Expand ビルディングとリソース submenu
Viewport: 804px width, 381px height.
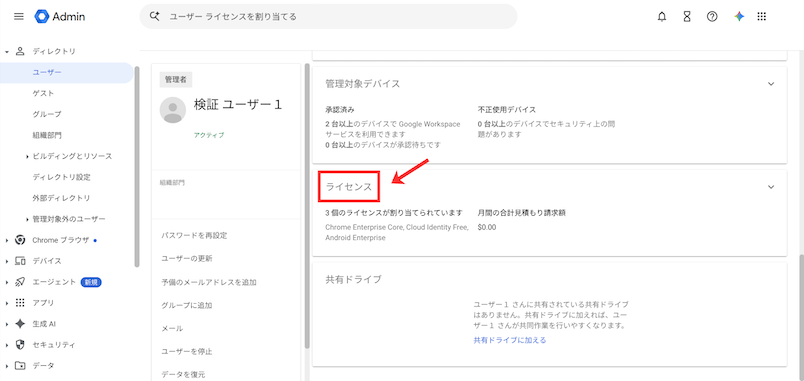point(27,156)
